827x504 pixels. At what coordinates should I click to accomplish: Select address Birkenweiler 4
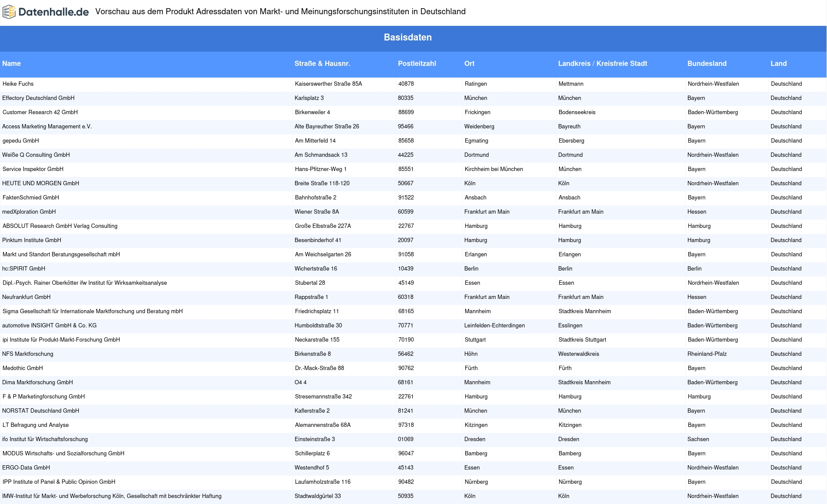click(x=312, y=112)
